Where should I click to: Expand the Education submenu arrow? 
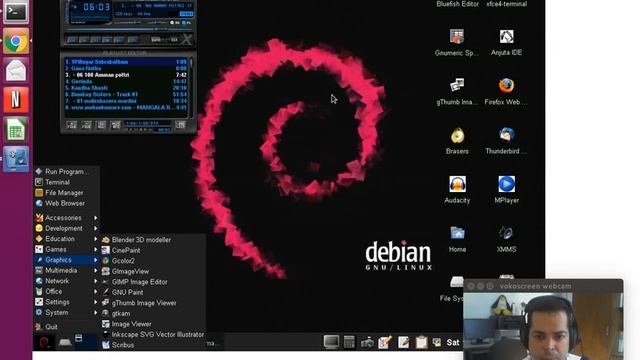[x=96, y=239]
